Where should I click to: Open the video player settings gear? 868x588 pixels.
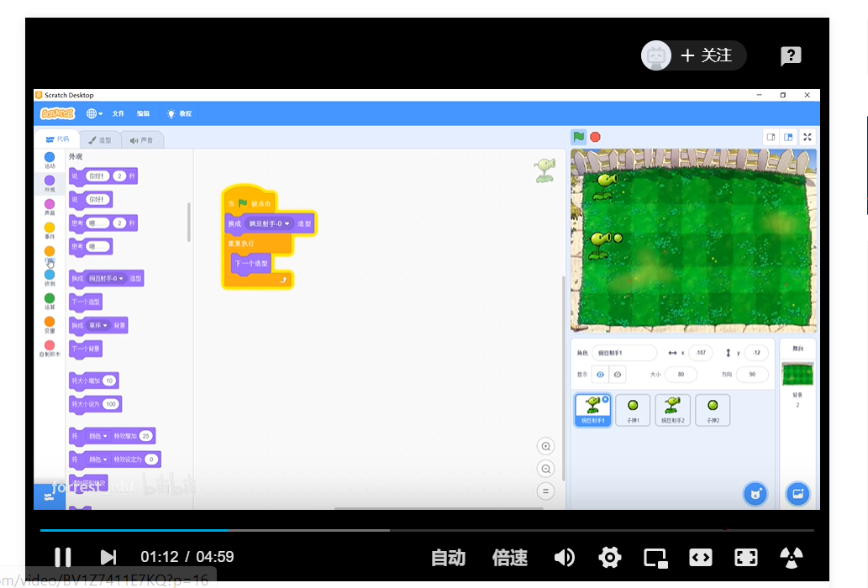point(609,557)
